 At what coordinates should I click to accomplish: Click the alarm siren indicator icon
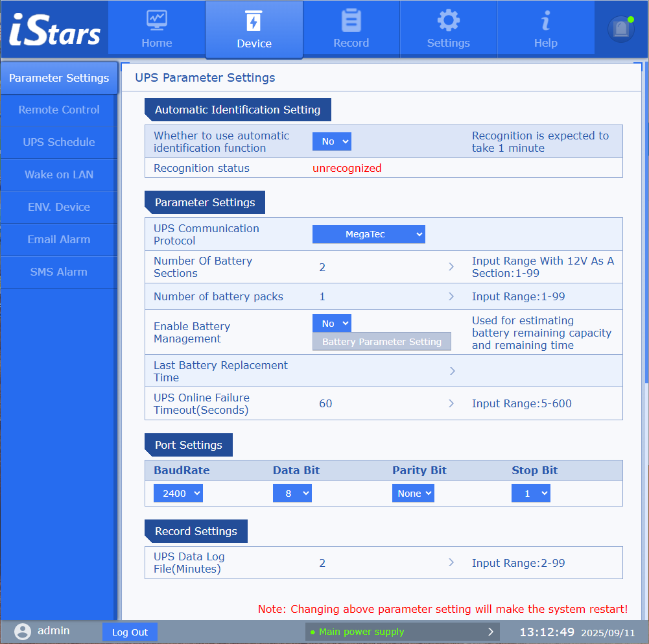coord(620,29)
